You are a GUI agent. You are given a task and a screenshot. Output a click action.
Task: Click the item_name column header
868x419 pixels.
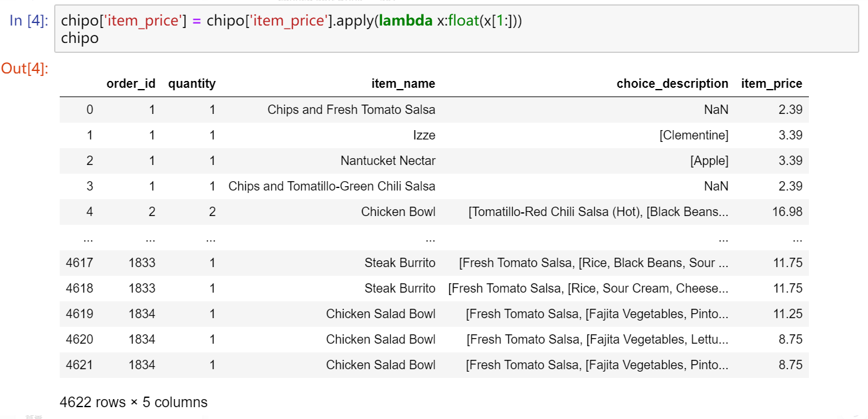(403, 83)
